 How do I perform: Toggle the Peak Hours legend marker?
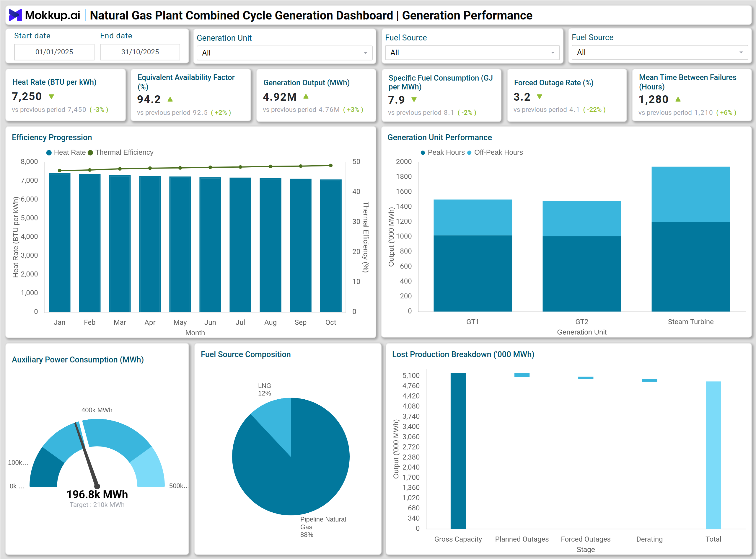click(423, 153)
